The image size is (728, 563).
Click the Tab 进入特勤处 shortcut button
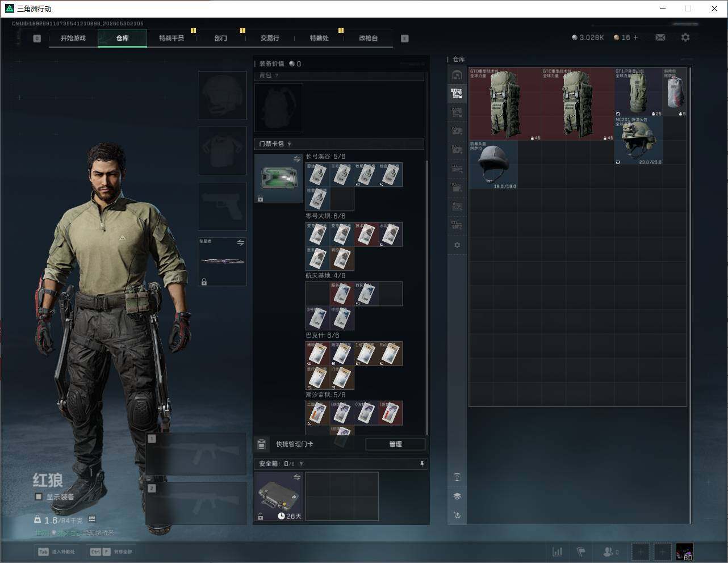(56, 552)
